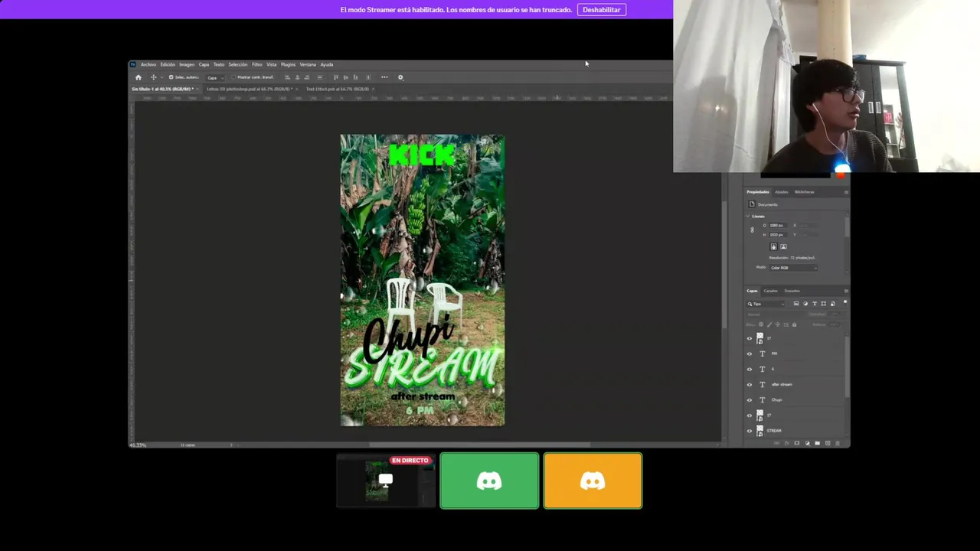Image resolution: width=980 pixels, height=551 pixels.
Task: Click the type layer filter icon
Action: [x=815, y=304]
